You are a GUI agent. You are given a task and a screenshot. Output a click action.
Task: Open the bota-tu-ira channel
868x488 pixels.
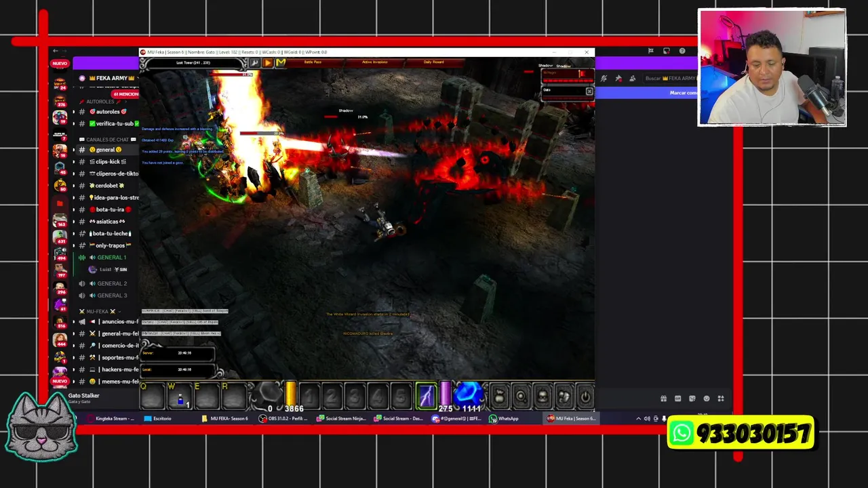pos(107,209)
